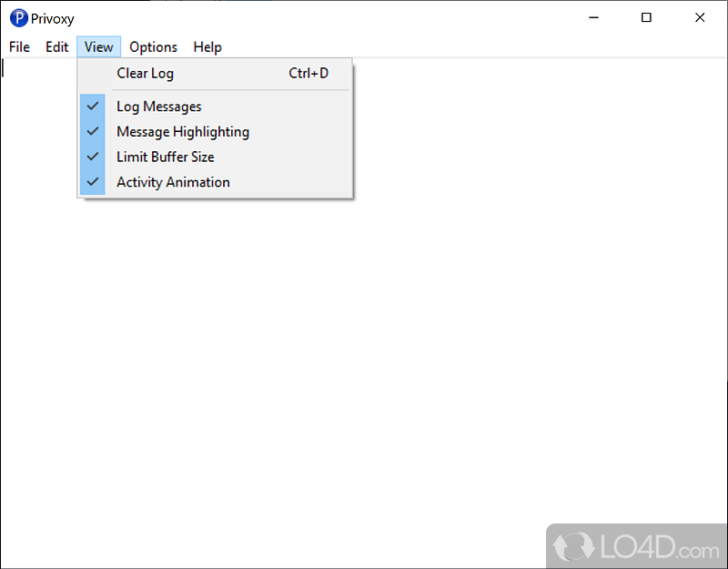Click the Privoxy title bar text
The image size is (728, 569).
53,18
